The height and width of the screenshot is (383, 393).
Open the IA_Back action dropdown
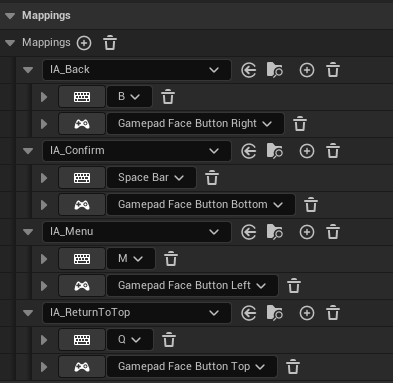(137, 70)
